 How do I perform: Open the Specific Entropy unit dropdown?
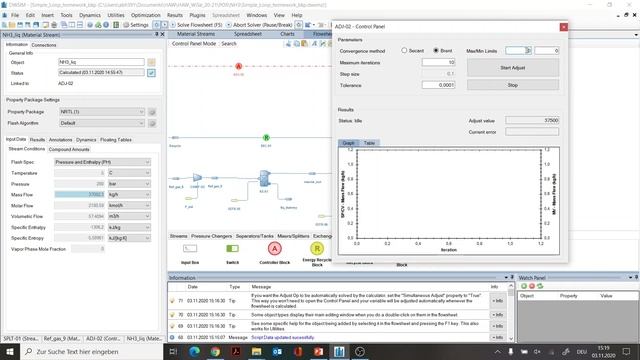pyautogui.click(x=129, y=238)
